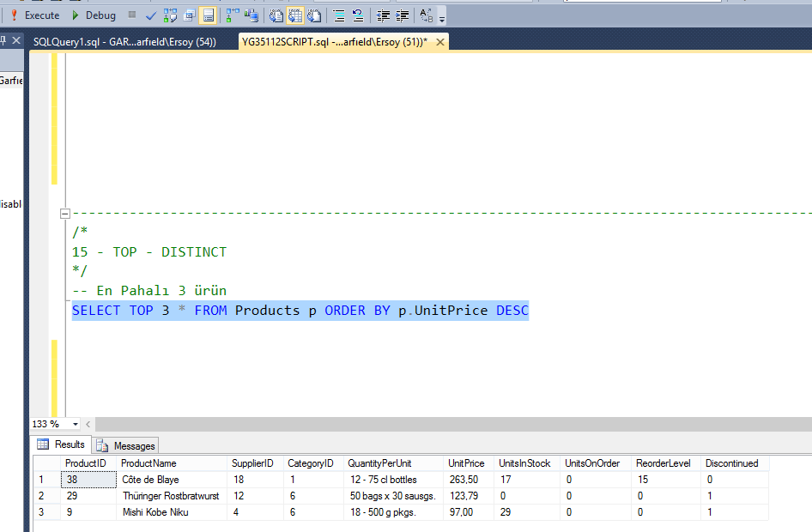The image size is (812, 532).
Task: Open the Display Estimated Execution Plan icon
Action: point(169,15)
